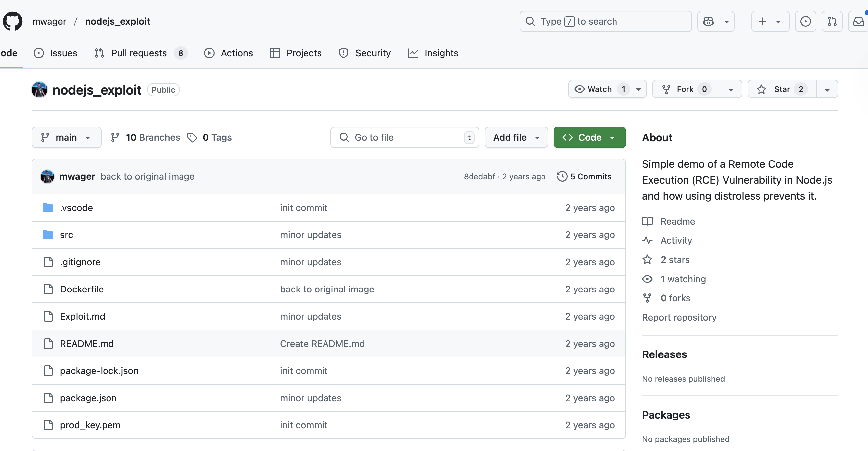868x451 pixels.
Task: Switch to the Pull requests tab
Action: point(141,53)
